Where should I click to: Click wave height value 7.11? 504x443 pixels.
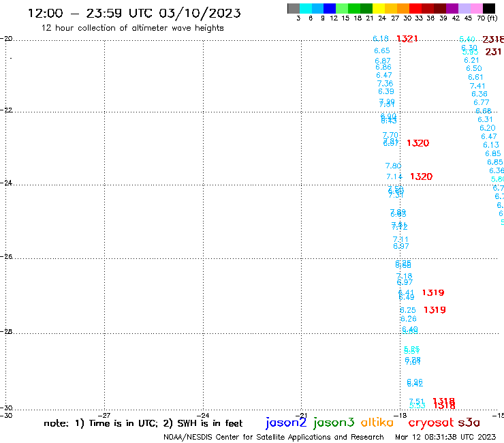point(400,239)
